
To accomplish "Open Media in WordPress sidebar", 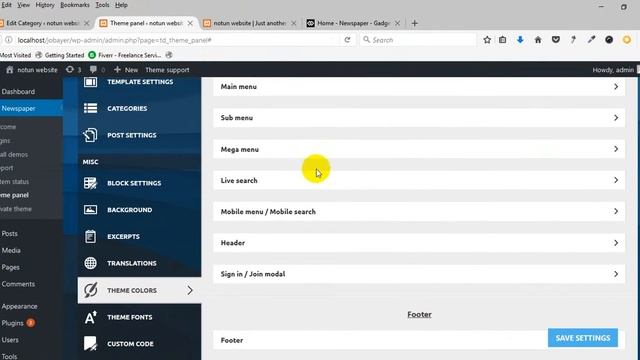I will click(11, 250).
